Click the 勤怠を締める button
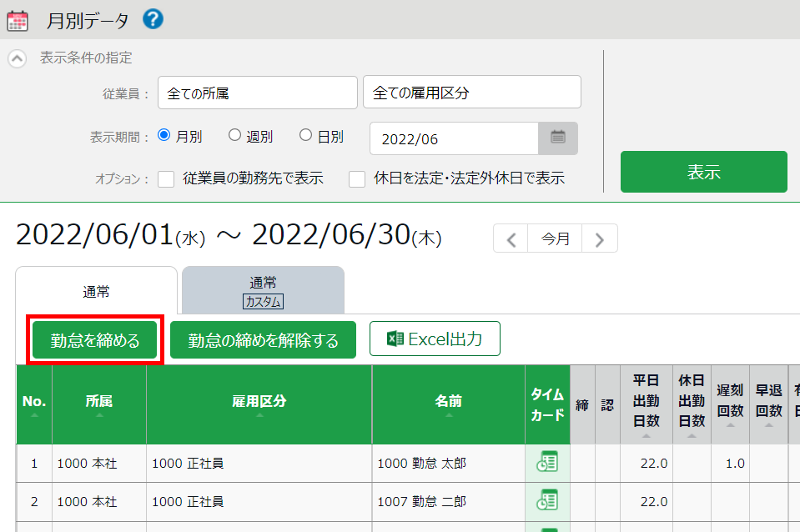Viewport: 800px width, 532px height. 95,340
